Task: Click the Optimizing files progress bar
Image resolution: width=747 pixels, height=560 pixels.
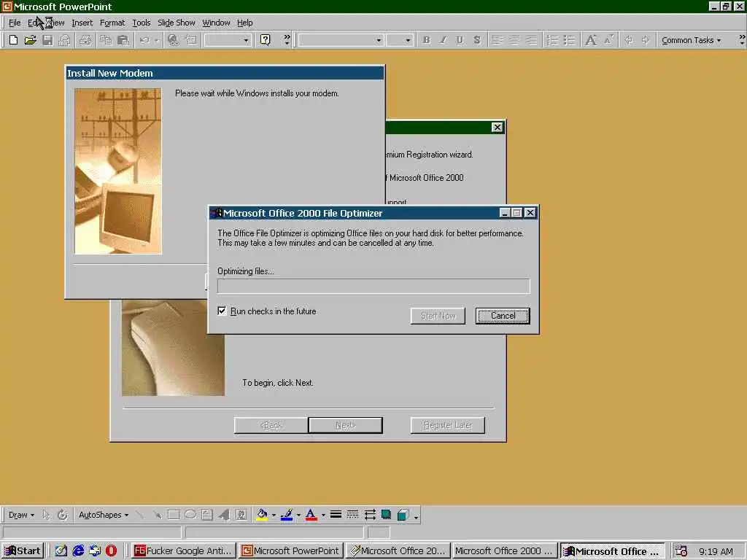Action: click(x=373, y=286)
